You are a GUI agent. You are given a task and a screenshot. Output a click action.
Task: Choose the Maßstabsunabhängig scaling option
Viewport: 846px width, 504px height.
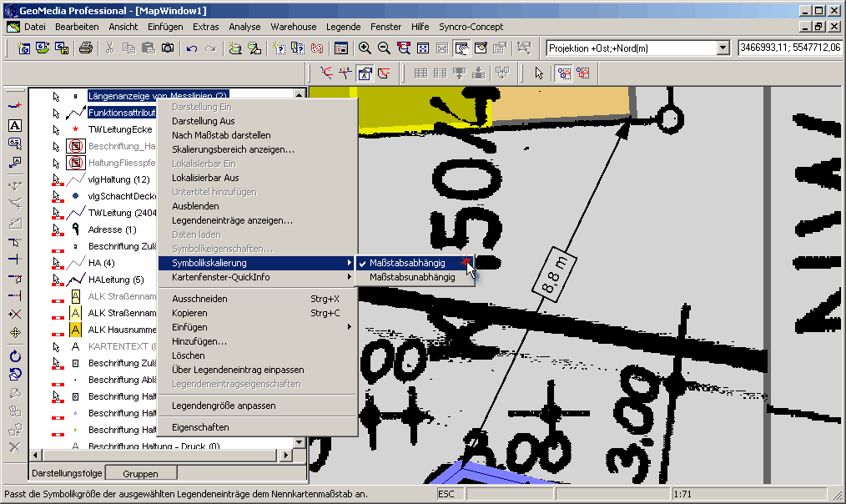point(412,277)
